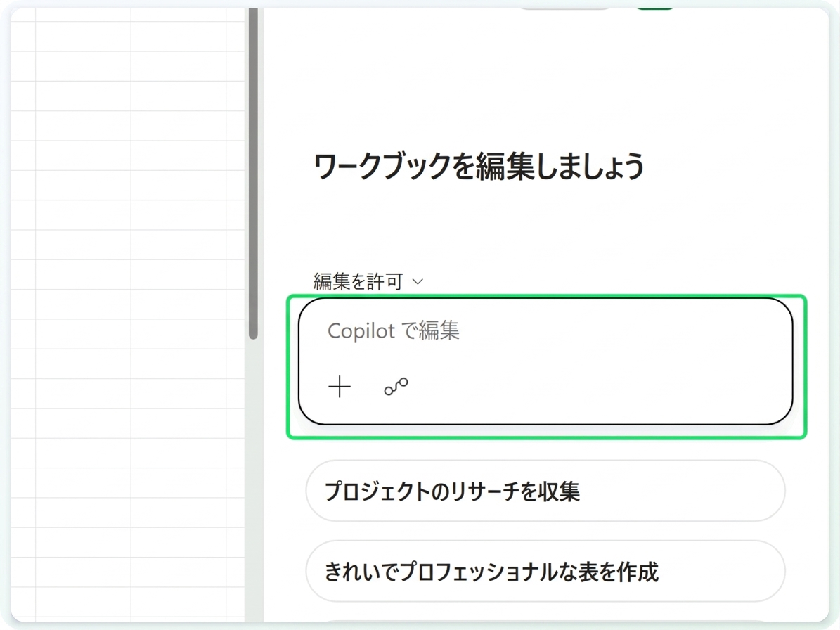The image size is (840, 630).
Task: Choose プロジェクトのリサーチを収集 suggestion
Action: click(x=545, y=490)
